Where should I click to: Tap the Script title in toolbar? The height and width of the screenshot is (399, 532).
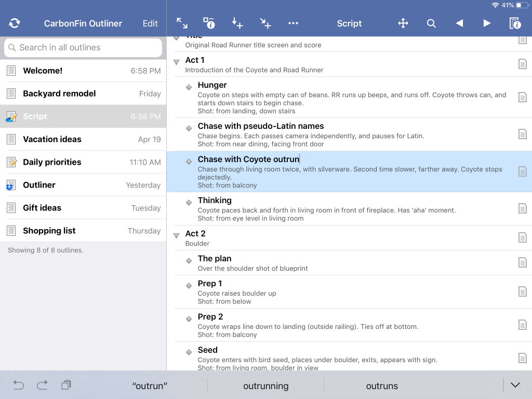(349, 23)
